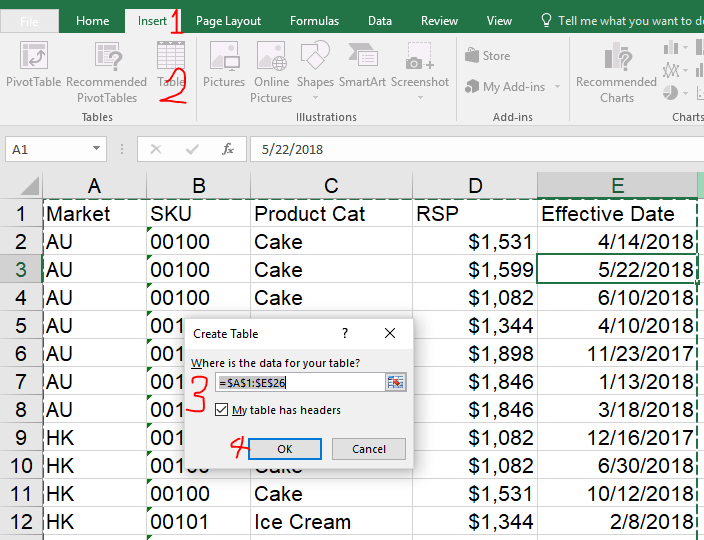Open the Screenshot dropdown
The image size is (704, 540).
click(420, 97)
